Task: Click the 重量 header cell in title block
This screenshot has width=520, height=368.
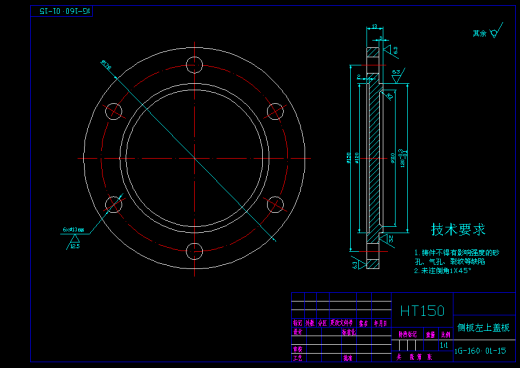Action: [430, 334]
